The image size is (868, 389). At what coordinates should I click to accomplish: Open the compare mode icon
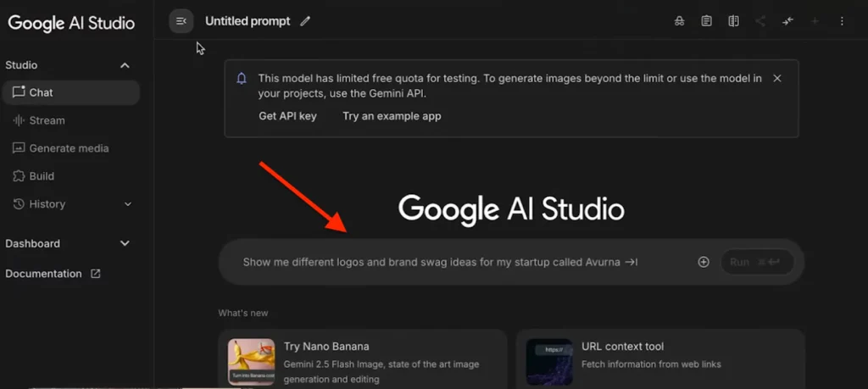point(733,21)
